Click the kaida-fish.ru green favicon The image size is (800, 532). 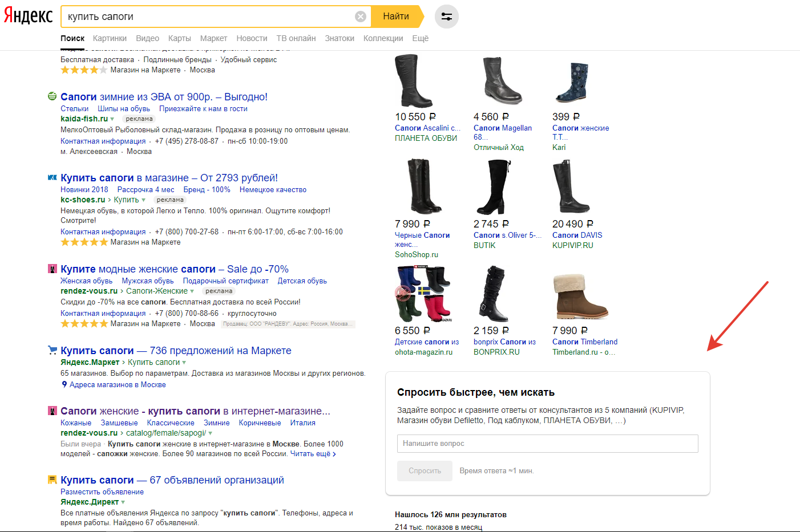pyautogui.click(x=52, y=96)
